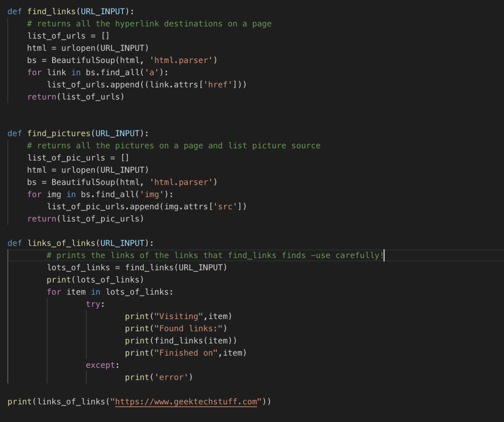Click the geektechstuff.com hyperlink
This screenshot has height=422, width=504.
(186, 401)
